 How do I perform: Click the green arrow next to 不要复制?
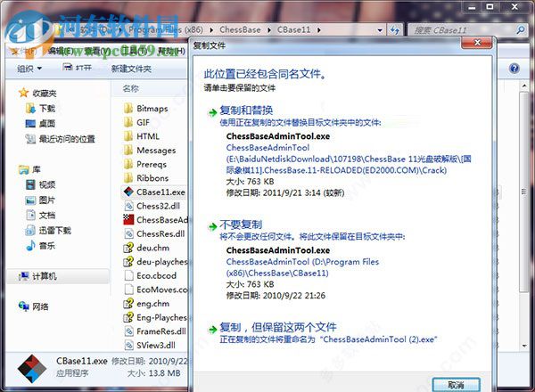tap(212, 226)
